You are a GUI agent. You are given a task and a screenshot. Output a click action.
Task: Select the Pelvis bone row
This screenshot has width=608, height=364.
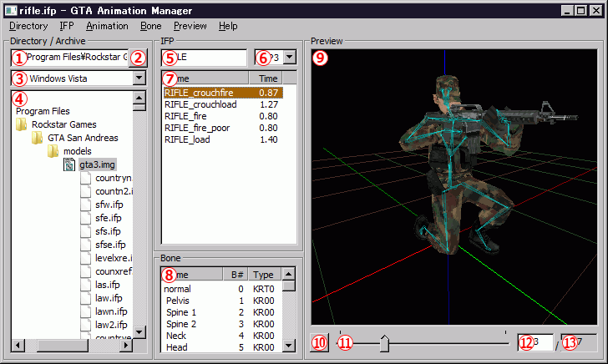(x=220, y=301)
